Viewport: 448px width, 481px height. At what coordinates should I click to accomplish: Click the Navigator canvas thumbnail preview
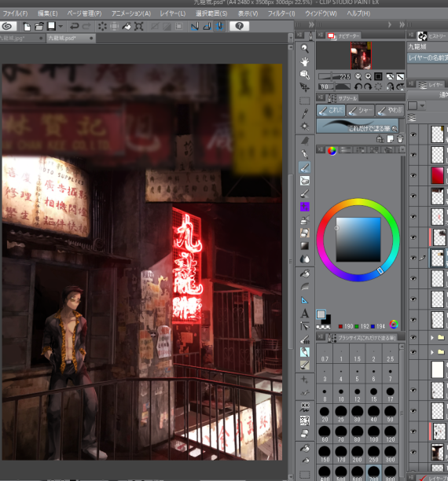tap(361, 55)
